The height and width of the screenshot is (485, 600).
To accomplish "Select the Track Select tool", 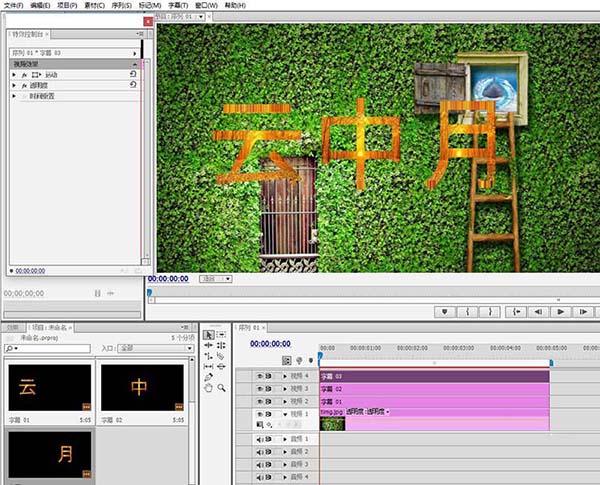I will coord(221,335).
